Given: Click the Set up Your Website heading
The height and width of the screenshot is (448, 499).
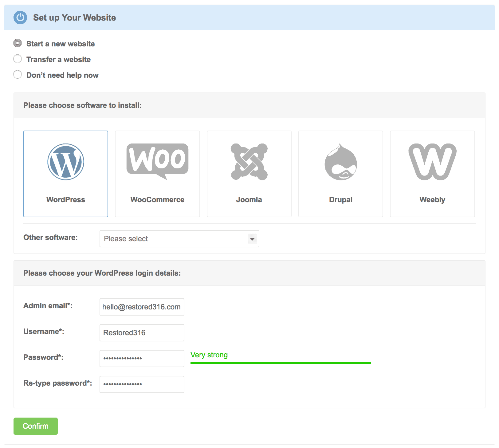Looking at the screenshot, I should coord(75,18).
